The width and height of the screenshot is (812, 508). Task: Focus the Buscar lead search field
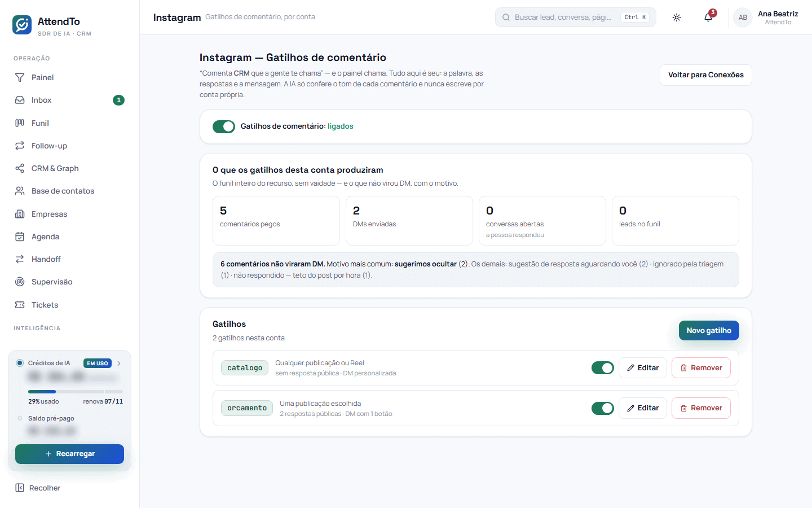[x=576, y=17]
